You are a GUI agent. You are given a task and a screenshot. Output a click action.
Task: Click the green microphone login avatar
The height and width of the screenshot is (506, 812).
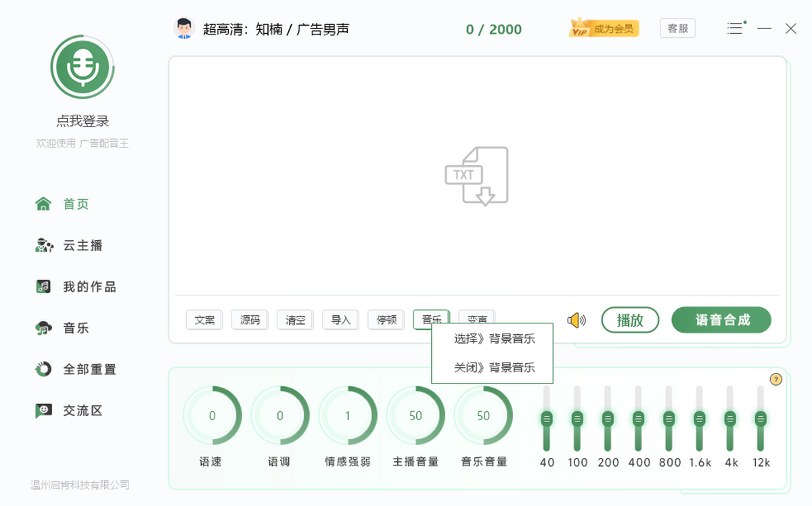coord(83,67)
